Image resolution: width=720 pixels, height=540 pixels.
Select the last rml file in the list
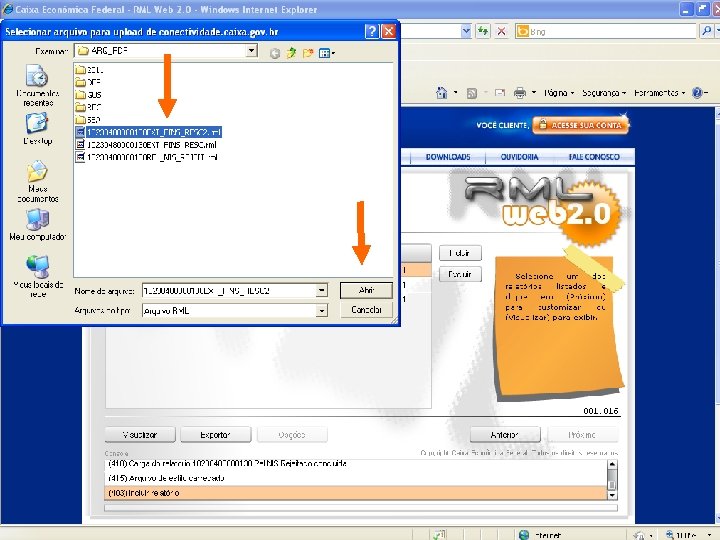(147, 157)
